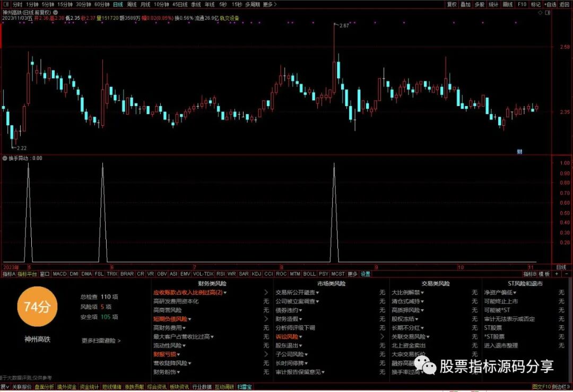
Task: Select the BOLL indicator
Action: click(x=309, y=274)
